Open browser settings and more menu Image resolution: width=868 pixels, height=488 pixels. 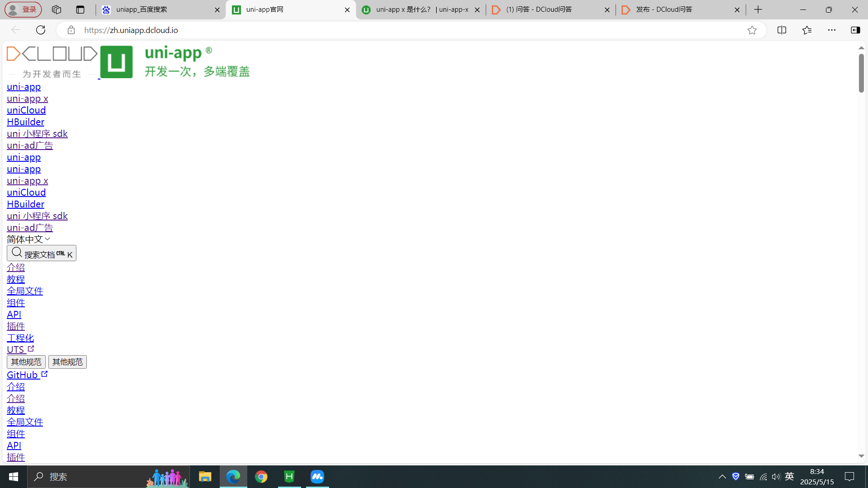point(832,30)
